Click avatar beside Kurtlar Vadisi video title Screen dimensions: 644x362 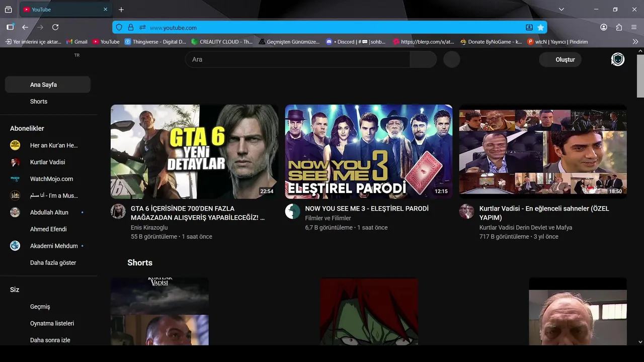466,211
